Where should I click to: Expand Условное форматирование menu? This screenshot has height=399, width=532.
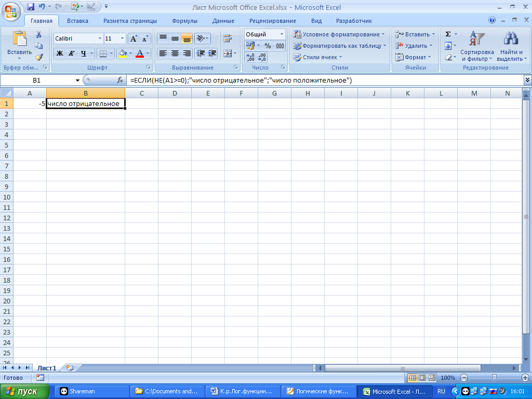click(x=339, y=34)
